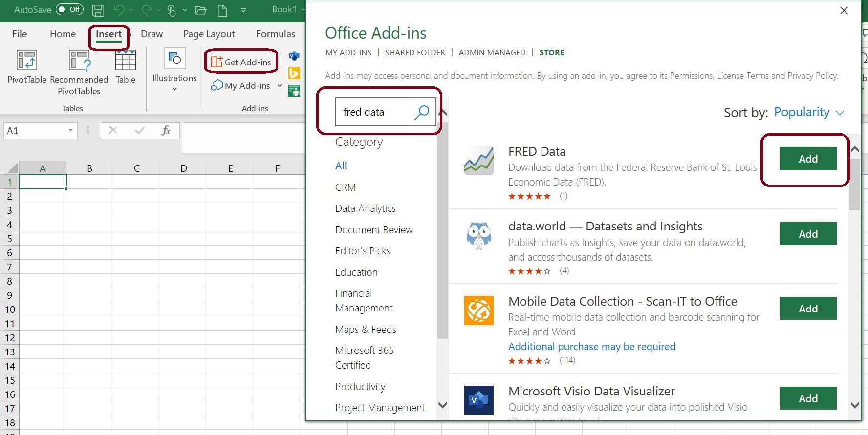
Task: Select the Editor's Picks category
Action: pos(363,251)
